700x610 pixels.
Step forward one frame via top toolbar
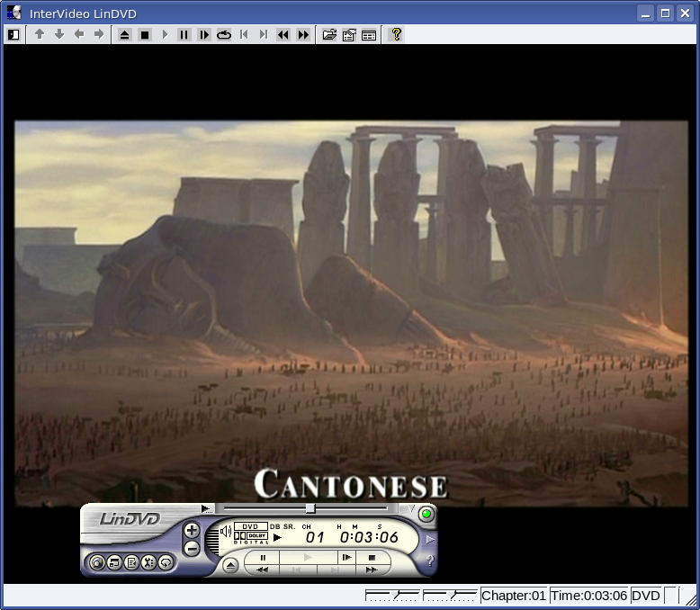[204, 34]
